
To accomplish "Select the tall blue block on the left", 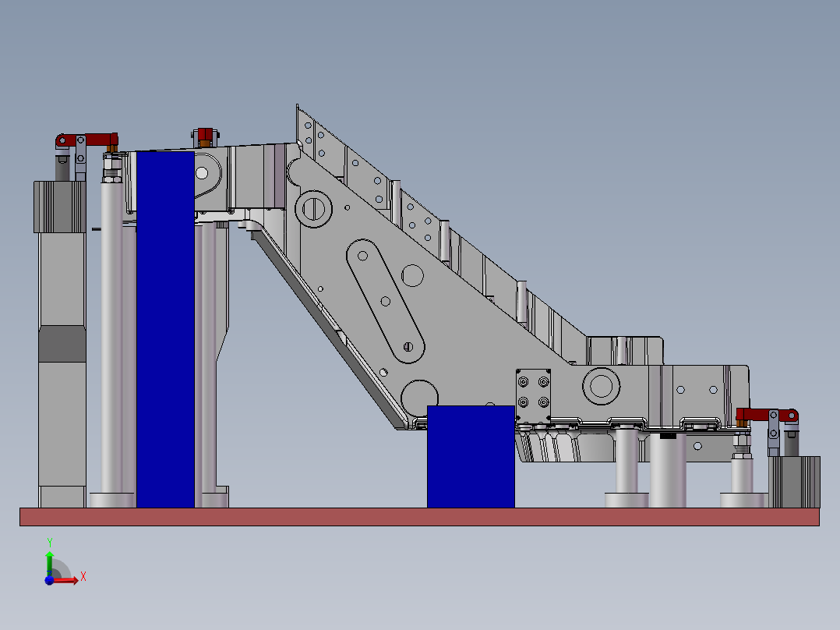I will (165, 329).
